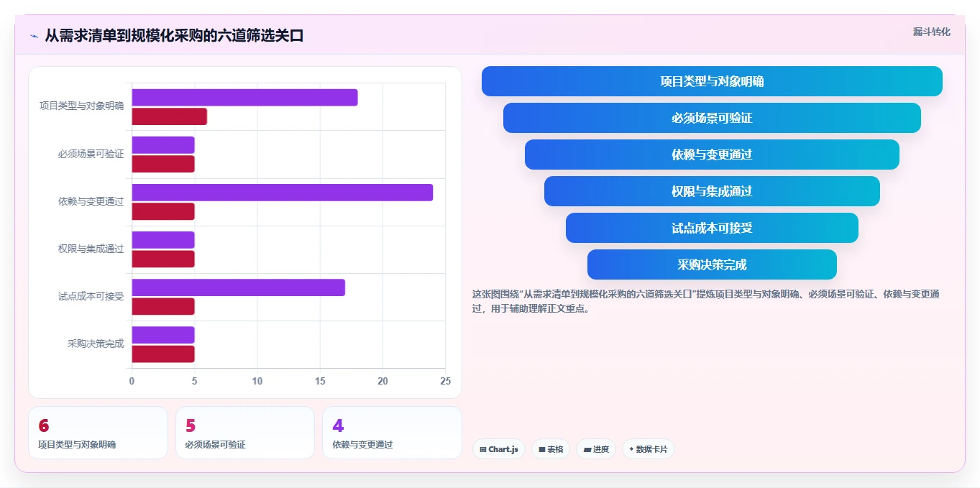
Task: Click the red bar for 试点成本可接受
Action: click(163, 306)
